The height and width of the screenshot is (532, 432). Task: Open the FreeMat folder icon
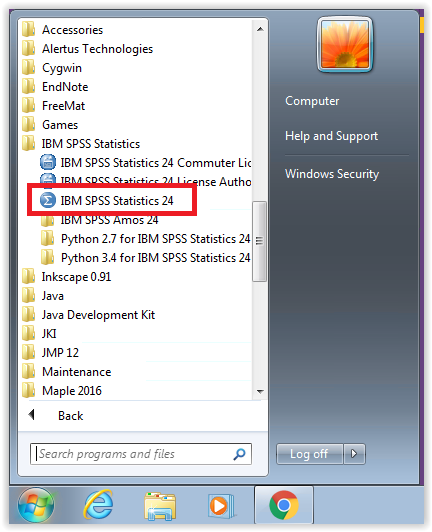[29, 105]
